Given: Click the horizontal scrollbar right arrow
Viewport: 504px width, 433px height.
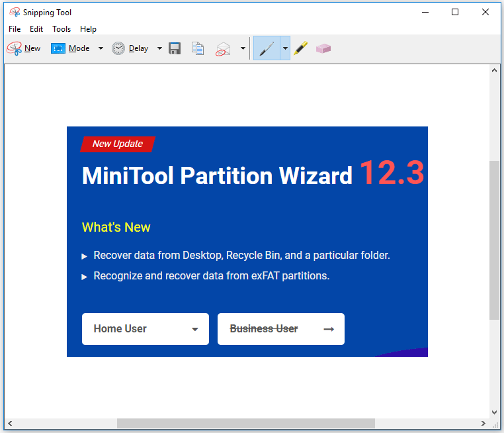Looking at the screenshot, I should point(483,423).
